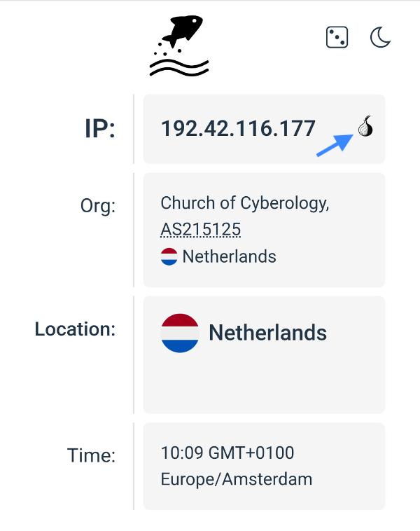Click the Netherlands text in Org card

point(229,257)
